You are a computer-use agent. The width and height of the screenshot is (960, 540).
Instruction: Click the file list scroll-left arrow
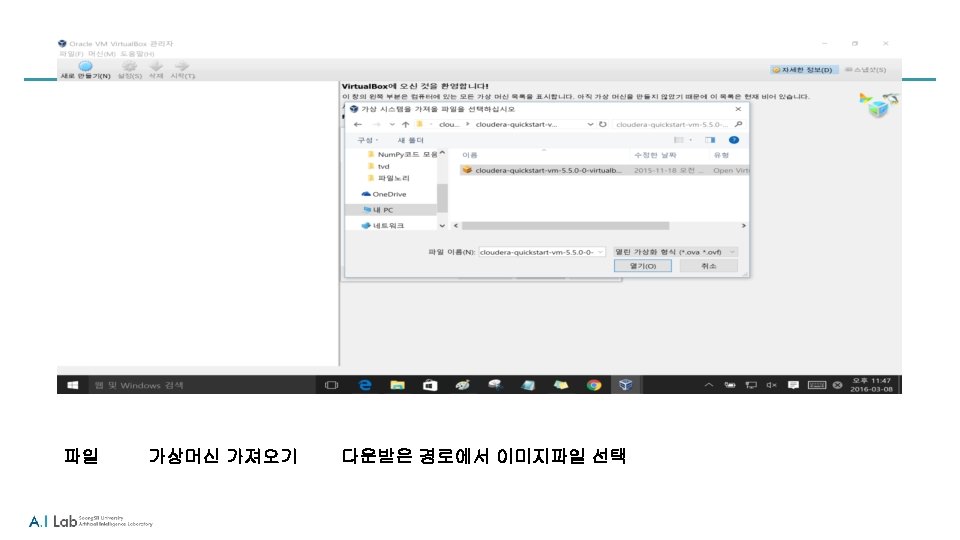(x=456, y=226)
